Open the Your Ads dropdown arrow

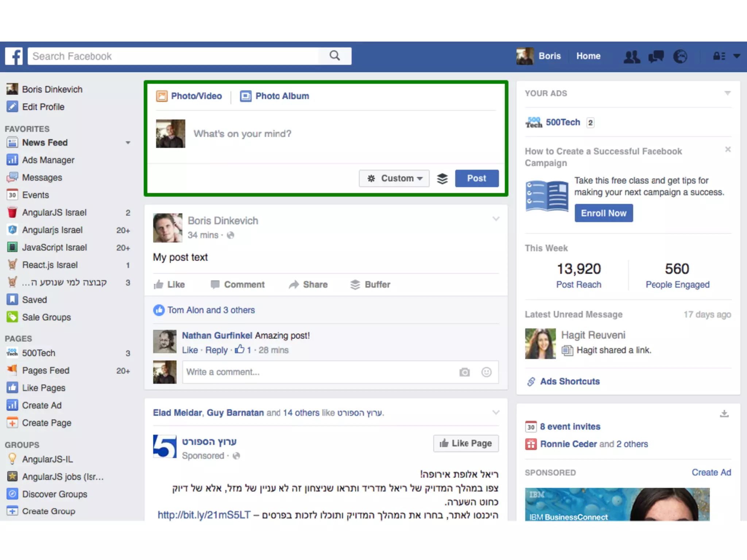tap(727, 93)
